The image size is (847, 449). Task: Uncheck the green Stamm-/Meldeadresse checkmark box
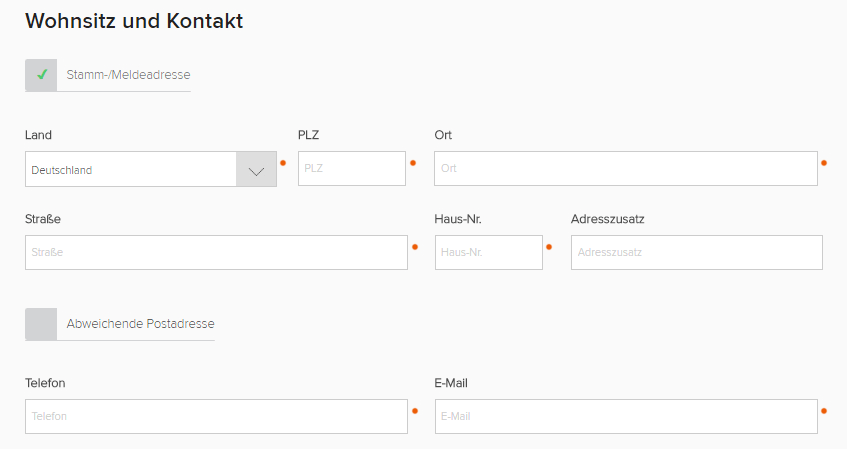(x=41, y=75)
